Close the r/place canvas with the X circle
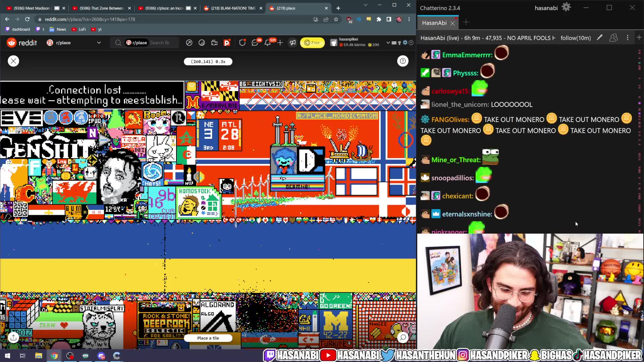Viewport: 644px width, 362px height. [x=13, y=61]
